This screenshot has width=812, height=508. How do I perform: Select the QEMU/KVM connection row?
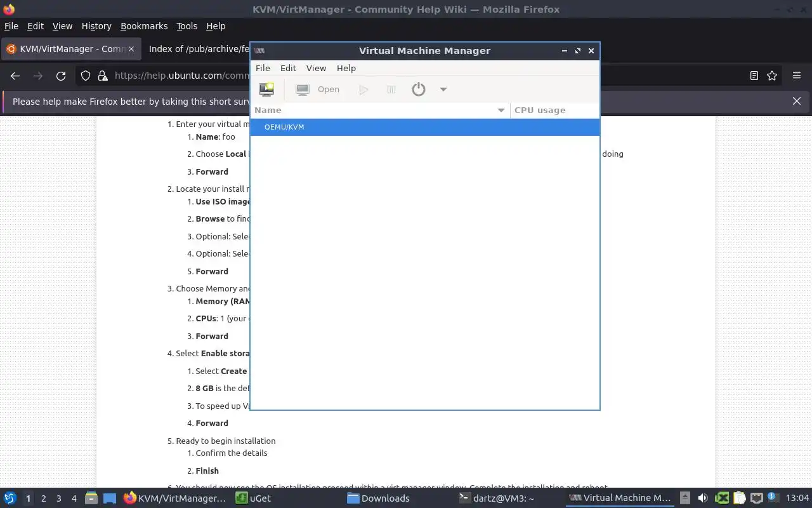click(x=425, y=127)
